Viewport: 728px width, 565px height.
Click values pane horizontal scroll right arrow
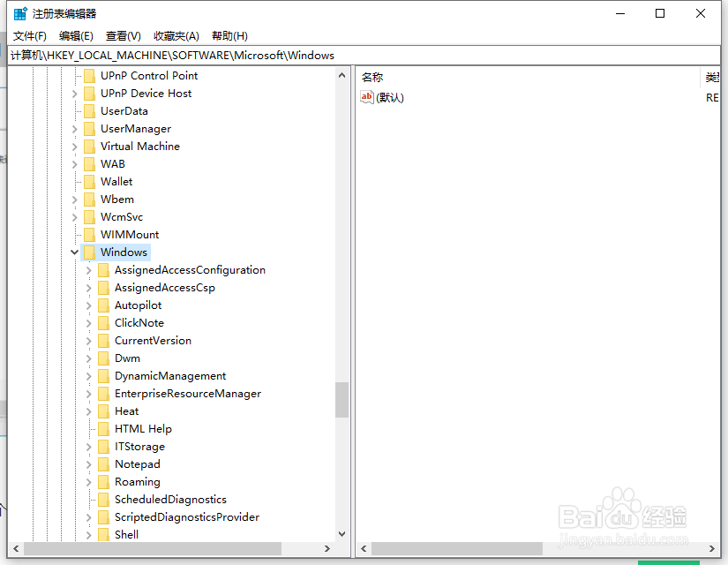click(x=712, y=549)
